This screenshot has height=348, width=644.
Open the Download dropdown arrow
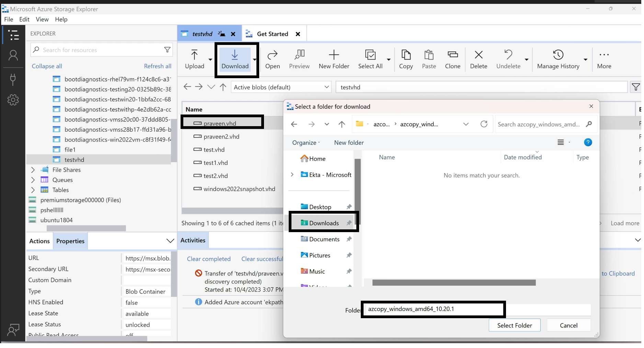(x=254, y=60)
